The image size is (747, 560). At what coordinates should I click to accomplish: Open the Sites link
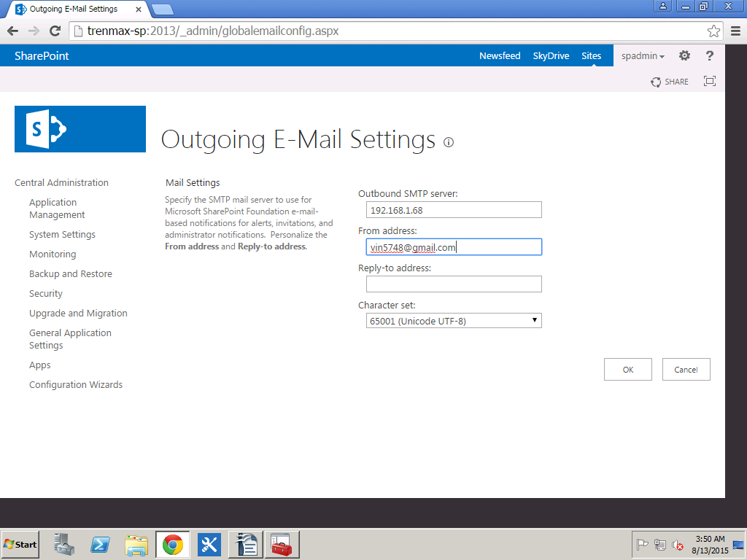click(x=591, y=55)
